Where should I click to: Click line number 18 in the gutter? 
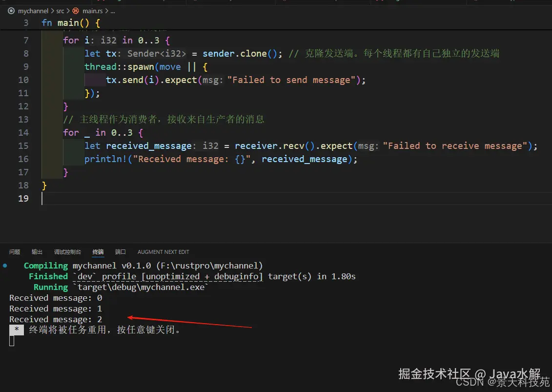pyautogui.click(x=23, y=186)
